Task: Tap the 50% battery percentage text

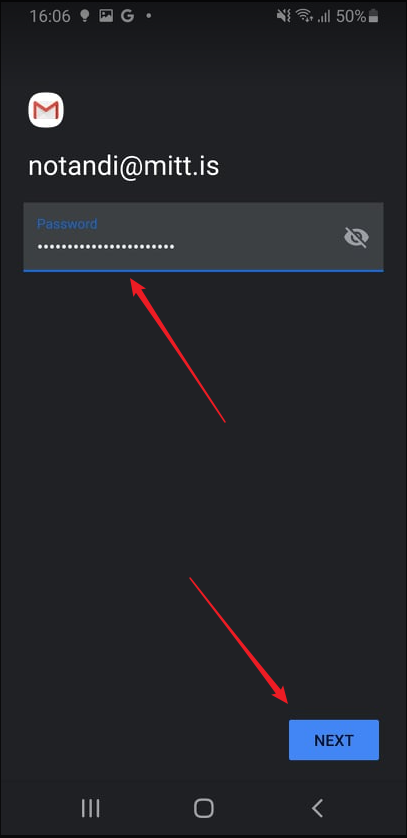Action: point(351,16)
